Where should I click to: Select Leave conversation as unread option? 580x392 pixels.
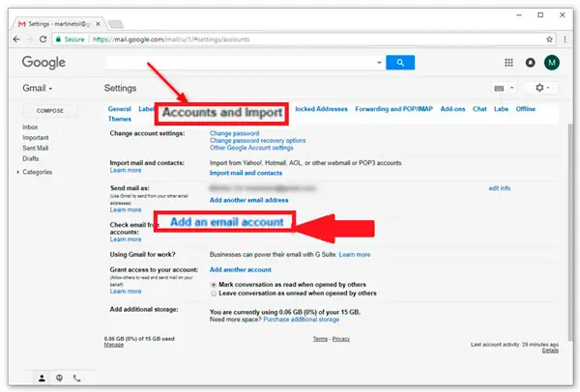(214, 294)
